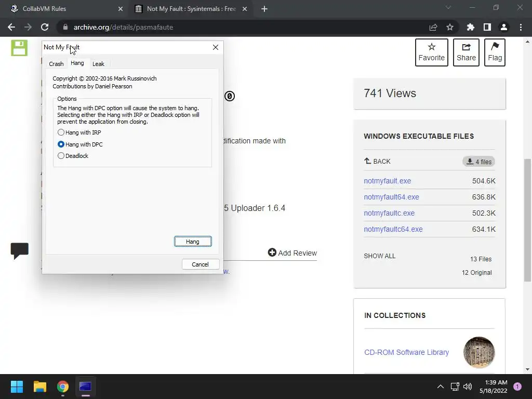Download all 4 files
Image resolution: width=532 pixels, height=399 pixels.
tap(478, 162)
